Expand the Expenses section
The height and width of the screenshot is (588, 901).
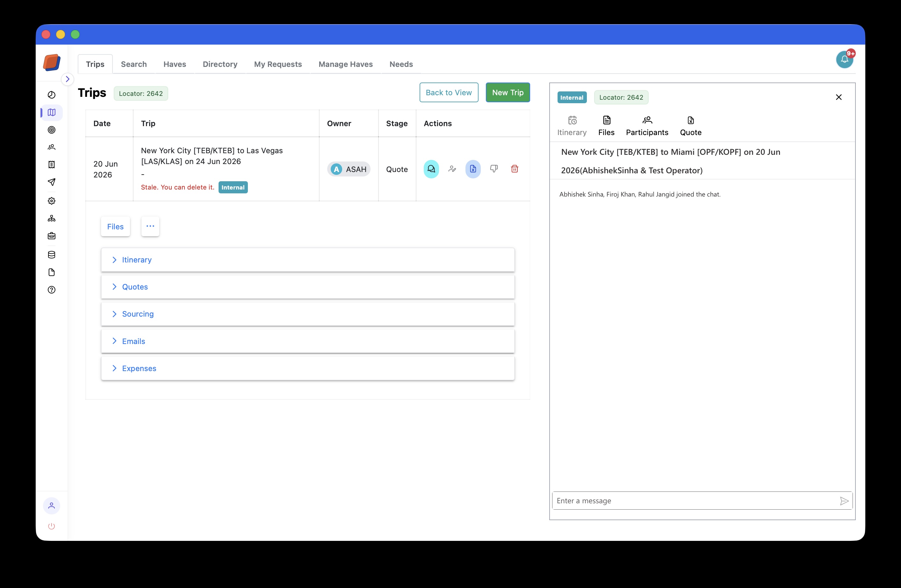[307, 369]
